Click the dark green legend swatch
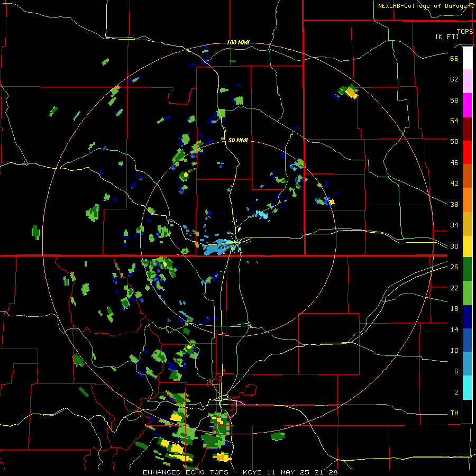476x476 pixels. pos(467,269)
